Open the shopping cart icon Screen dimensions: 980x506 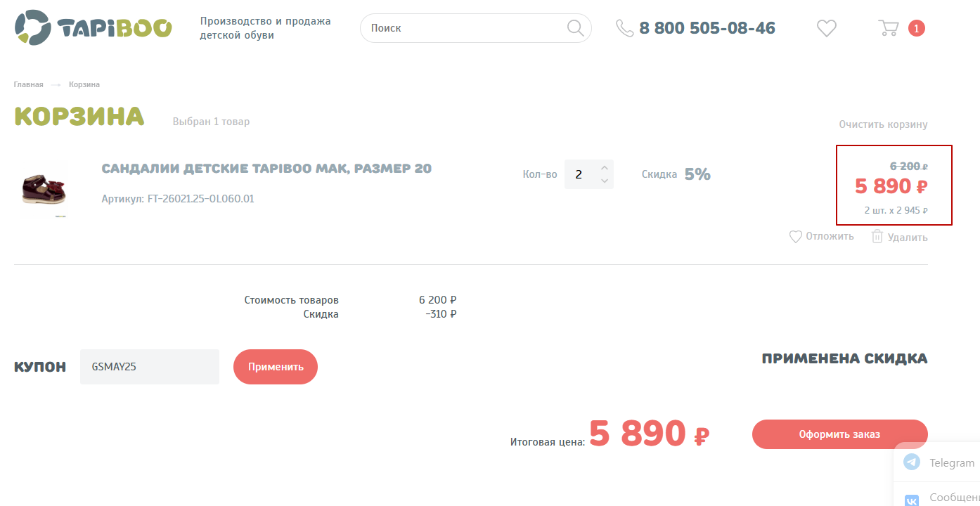pos(889,28)
